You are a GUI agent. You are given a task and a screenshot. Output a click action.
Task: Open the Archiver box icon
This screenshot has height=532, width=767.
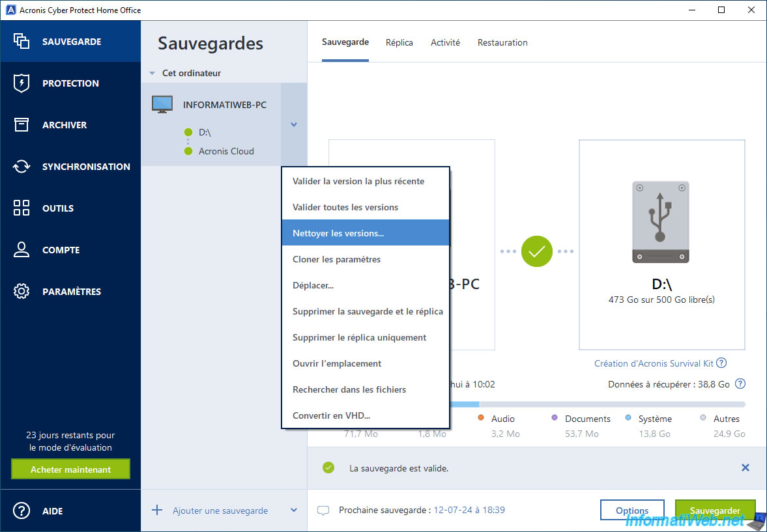pos(22,125)
